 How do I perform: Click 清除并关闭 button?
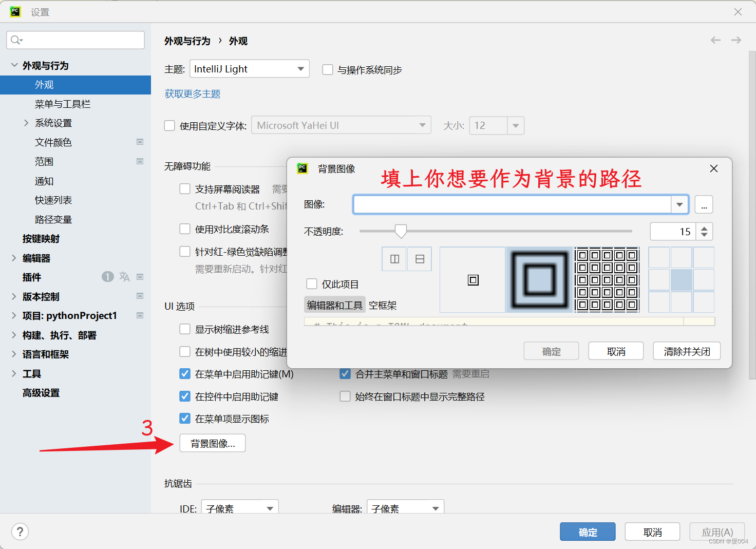(x=687, y=351)
